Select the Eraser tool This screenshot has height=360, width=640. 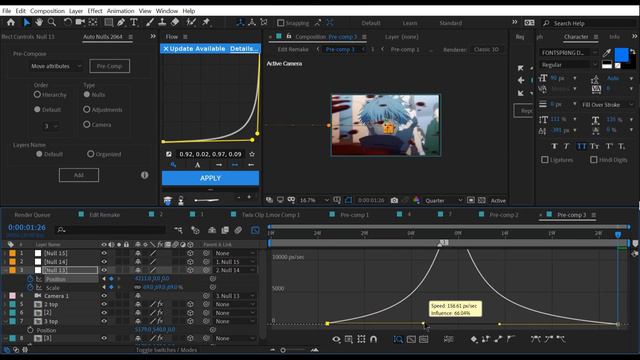175,22
